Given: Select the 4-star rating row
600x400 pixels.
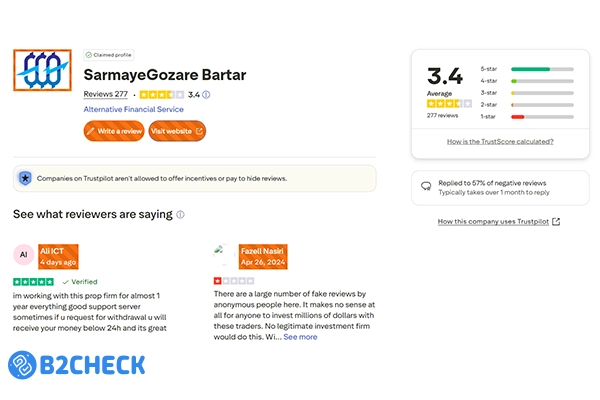Looking at the screenshot, I should click(541, 81).
